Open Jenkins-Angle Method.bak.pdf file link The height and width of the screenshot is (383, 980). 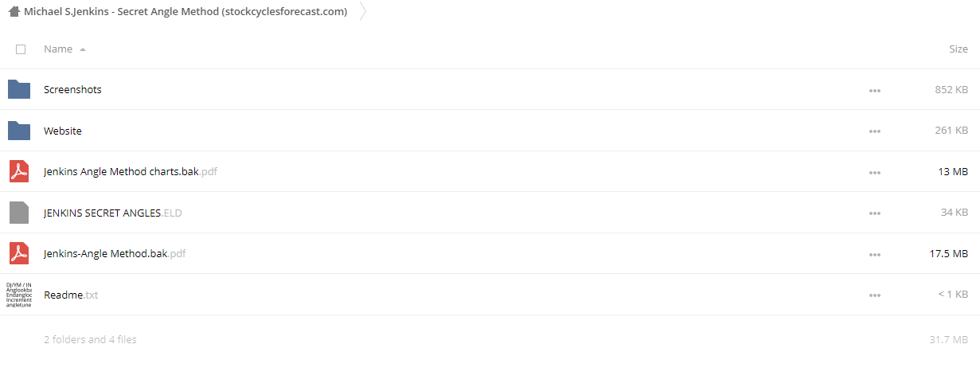[115, 254]
